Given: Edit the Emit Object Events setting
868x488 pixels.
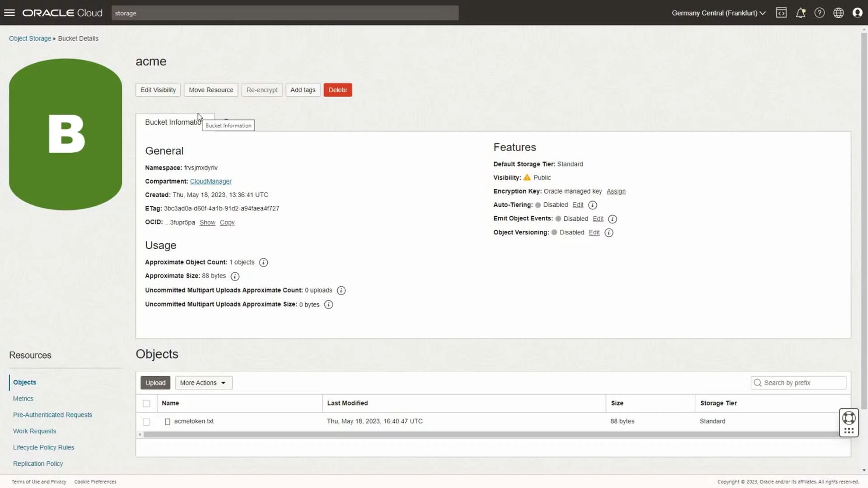Looking at the screenshot, I should click(x=598, y=219).
